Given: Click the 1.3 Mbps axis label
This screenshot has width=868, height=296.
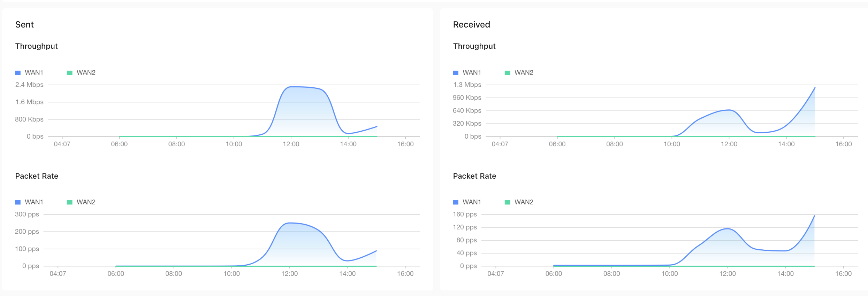Looking at the screenshot, I should 467,85.
